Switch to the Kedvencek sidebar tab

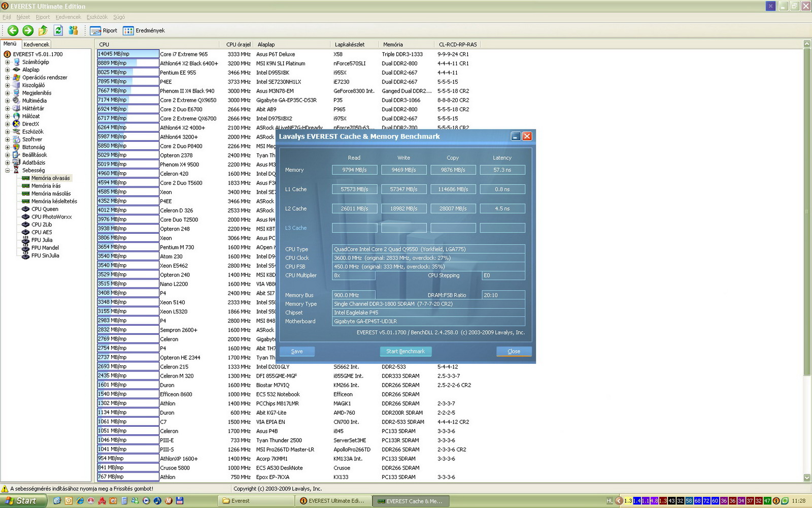(37, 44)
